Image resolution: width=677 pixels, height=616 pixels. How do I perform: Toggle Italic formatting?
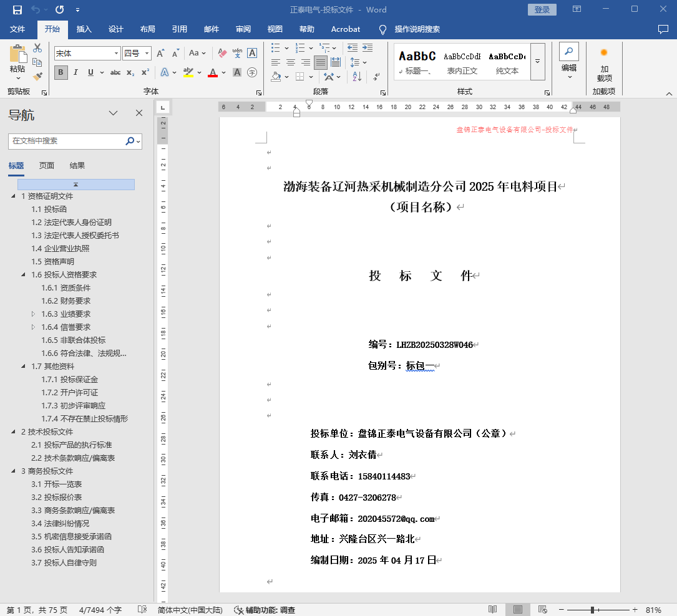coord(75,72)
